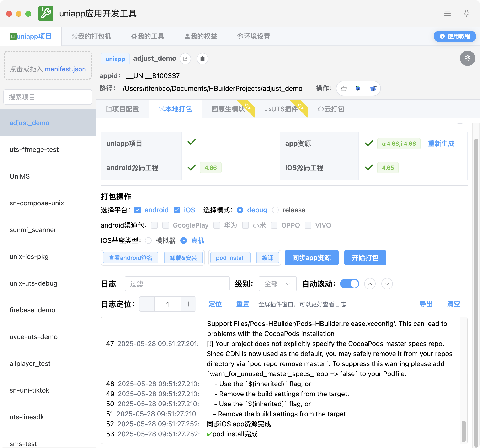This screenshot has height=448, width=480.
Task: Jump log to bottom with down arrow
Action: click(x=387, y=283)
